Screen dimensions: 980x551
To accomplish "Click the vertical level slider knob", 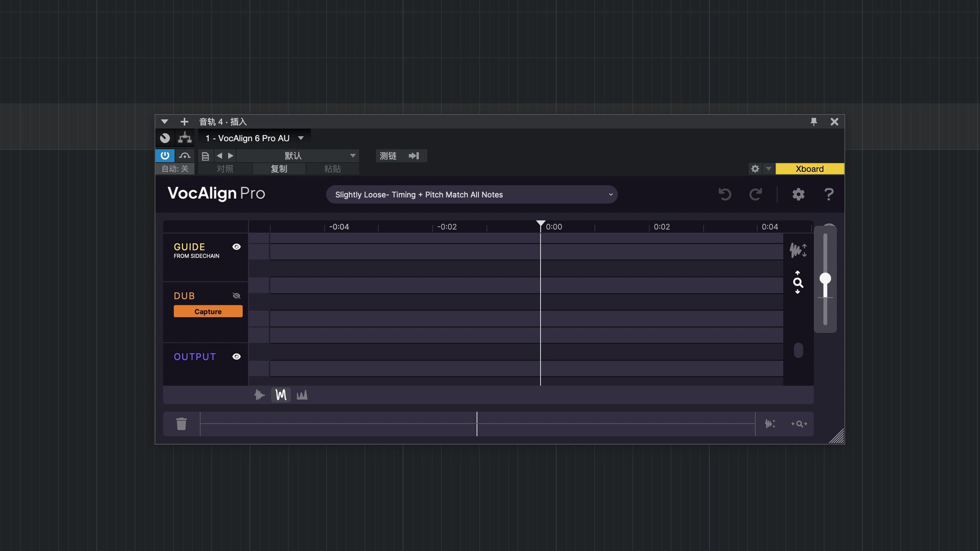I will (825, 279).
